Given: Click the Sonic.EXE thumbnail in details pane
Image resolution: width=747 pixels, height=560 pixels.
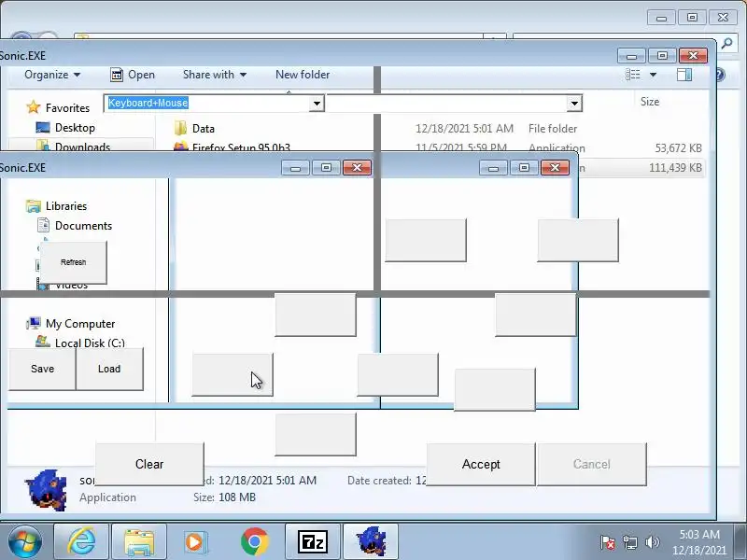Looking at the screenshot, I should pos(46,490).
